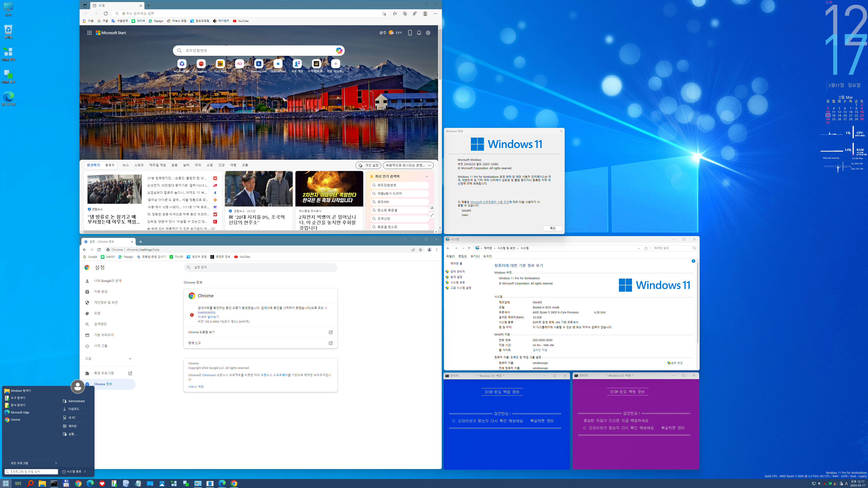Click 설정 검색 field in Chrome
868x488 pixels.
pyautogui.click(x=260, y=267)
